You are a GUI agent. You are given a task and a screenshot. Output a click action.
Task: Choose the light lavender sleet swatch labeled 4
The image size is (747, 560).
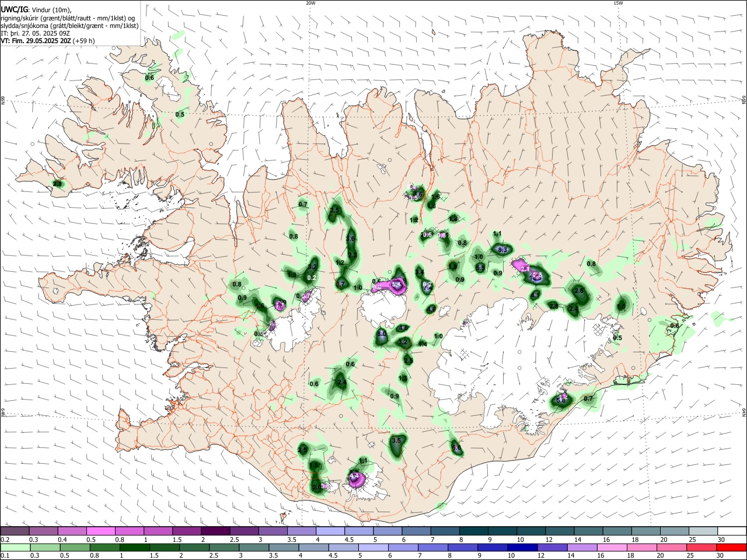pos(330,531)
